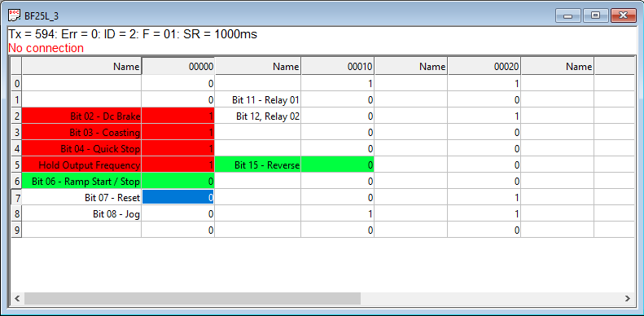The image size is (644, 316).
Task: Click the Bit 12, Relay 02 value cell
Action: [337, 116]
